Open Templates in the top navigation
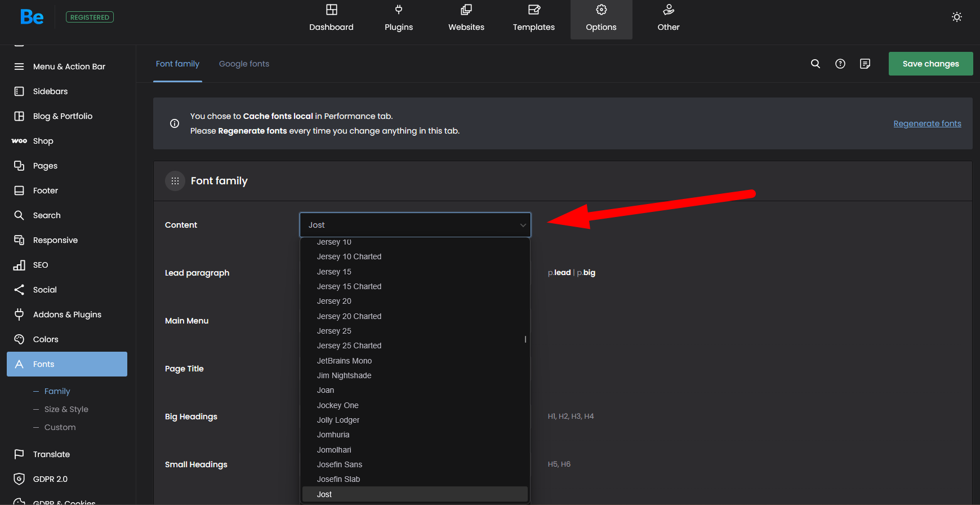This screenshot has width=980, height=505. click(x=533, y=19)
